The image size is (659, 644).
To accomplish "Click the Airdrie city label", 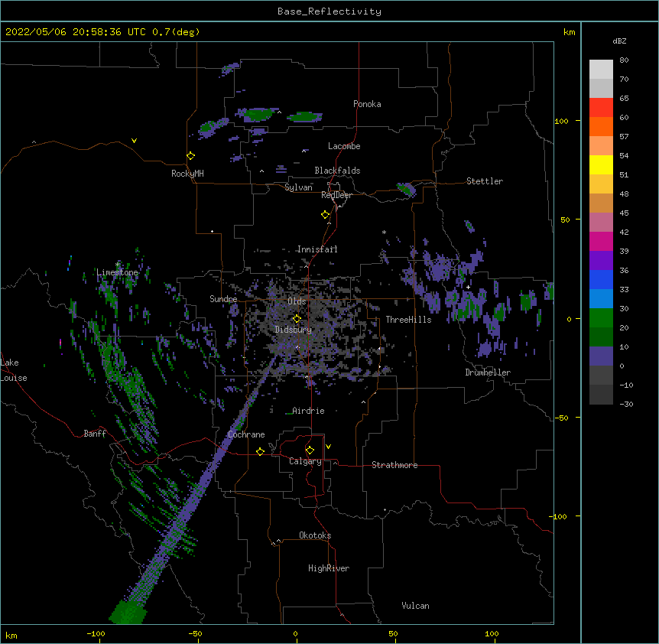I will (x=309, y=411).
